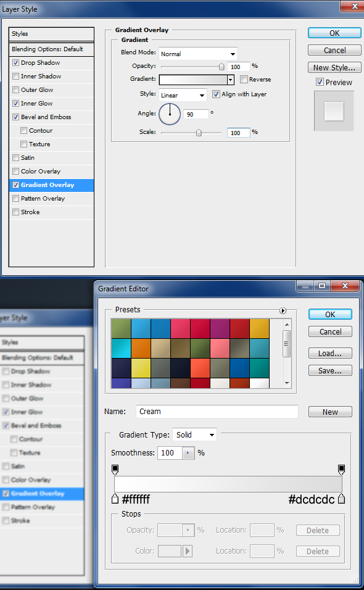Viewport: 364px width, 590px height.
Task: Close the Gradient Editor window
Action: (345, 286)
